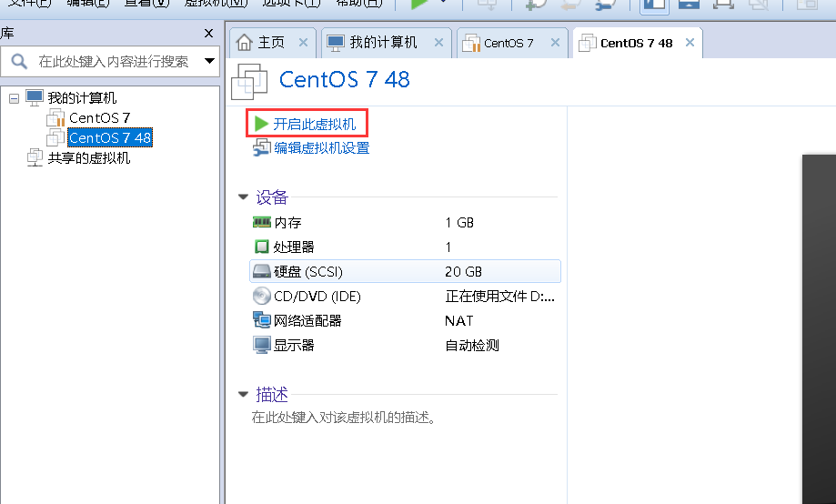Close the CentOS 7 tab
836x504 pixels.
(555, 43)
